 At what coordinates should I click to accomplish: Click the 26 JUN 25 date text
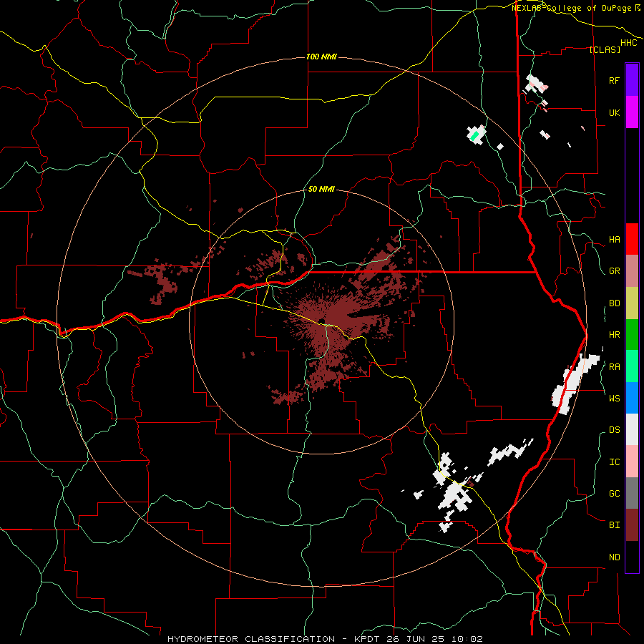[416, 639]
